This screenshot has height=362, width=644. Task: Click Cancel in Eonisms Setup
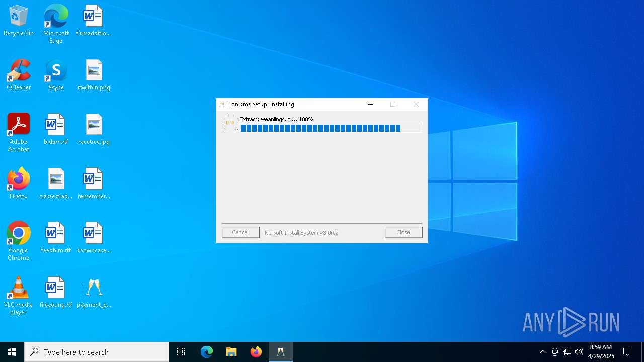240,232
